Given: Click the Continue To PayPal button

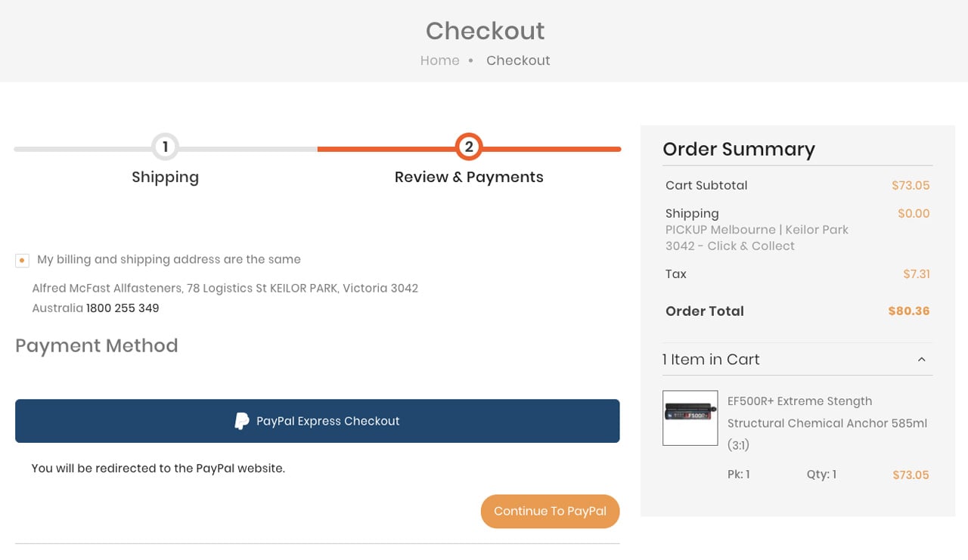Looking at the screenshot, I should (550, 512).
